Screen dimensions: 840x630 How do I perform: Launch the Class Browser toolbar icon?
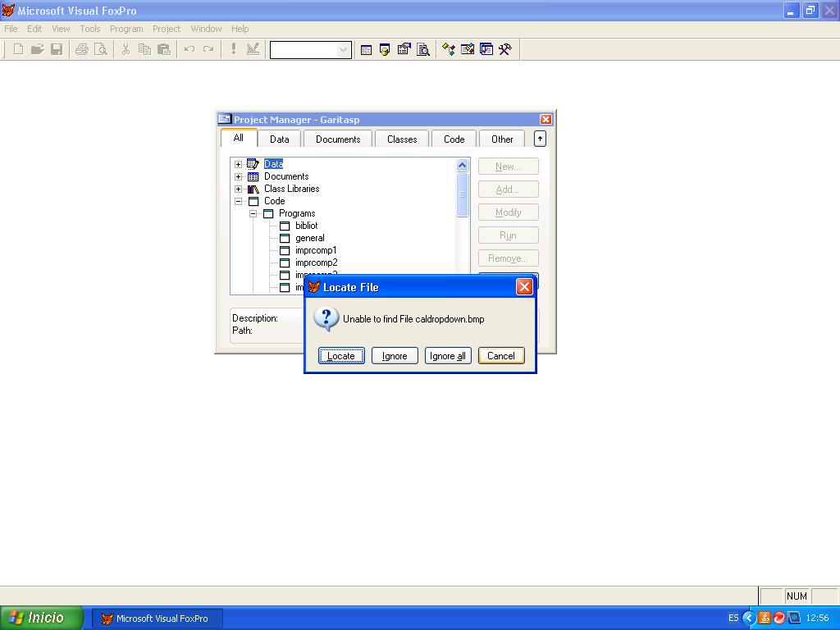[449, 50]
